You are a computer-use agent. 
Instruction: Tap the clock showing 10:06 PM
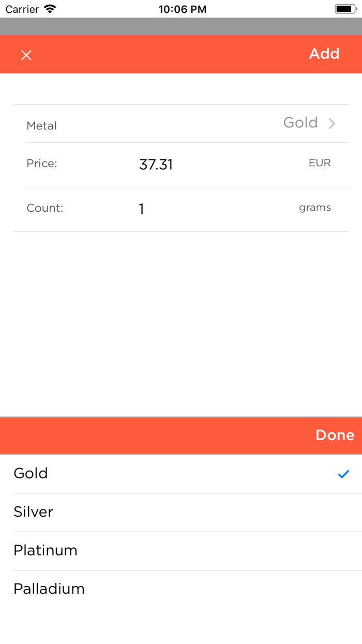click(182, 9)
